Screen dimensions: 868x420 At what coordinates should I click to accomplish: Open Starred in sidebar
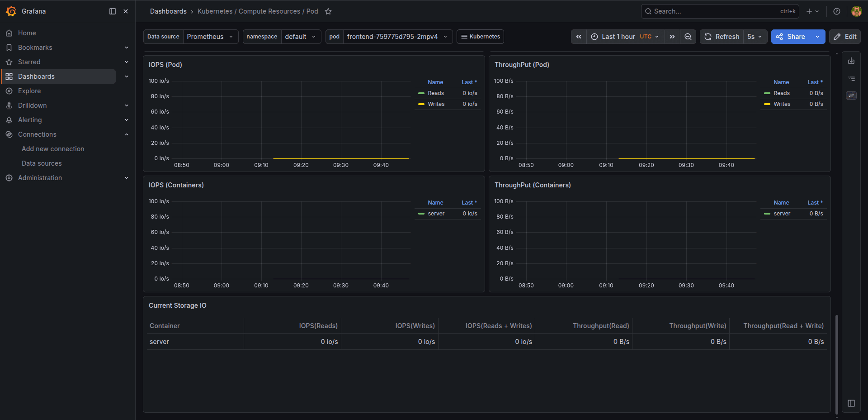(29, 62)
